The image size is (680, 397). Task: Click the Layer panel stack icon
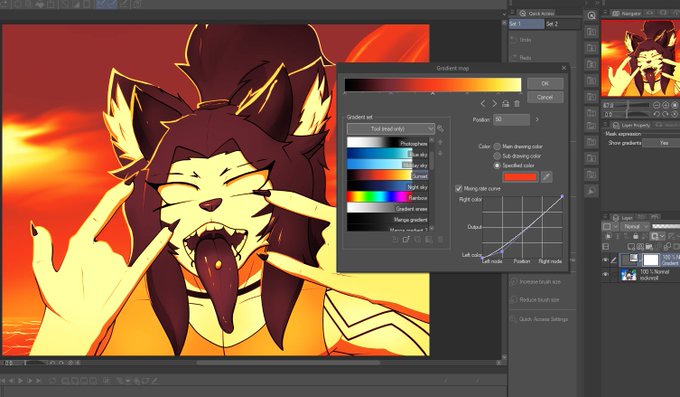615,218
